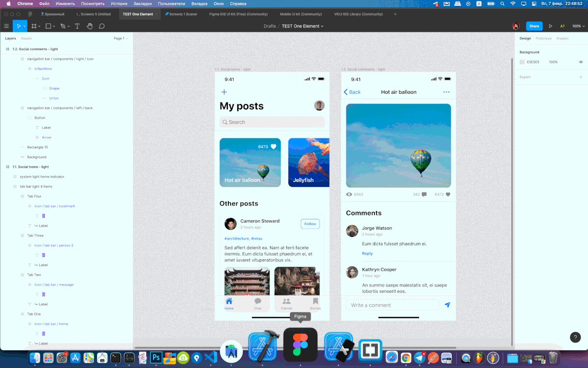Screen dimensions: 588x368
Task: Open the Help question mark button
Action: pyautogui.click(x=575, y=337)
